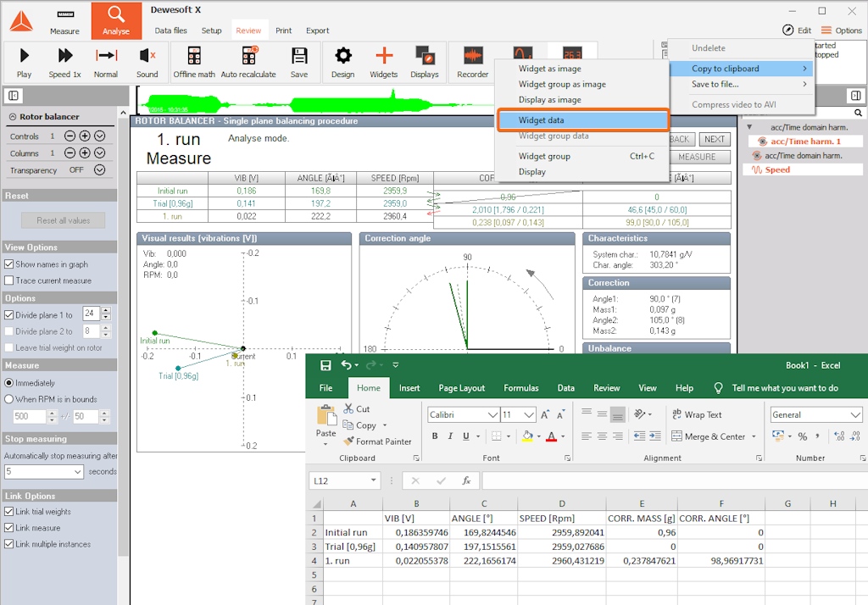The width and height of the screenshot is (868, 605).
Task: Increase Divide plane 1 stepper value
Action: point(106,310)
